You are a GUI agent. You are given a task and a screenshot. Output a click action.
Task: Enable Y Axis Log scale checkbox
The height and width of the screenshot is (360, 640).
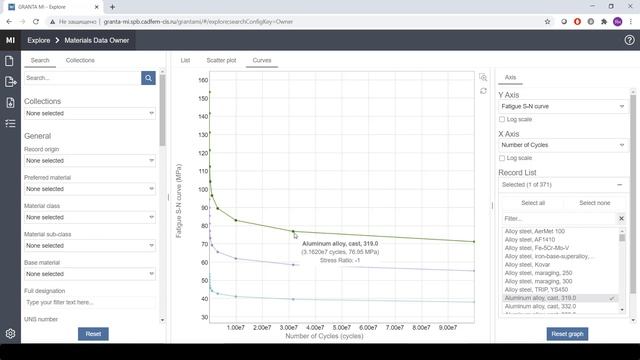click(x=502, y=119)
